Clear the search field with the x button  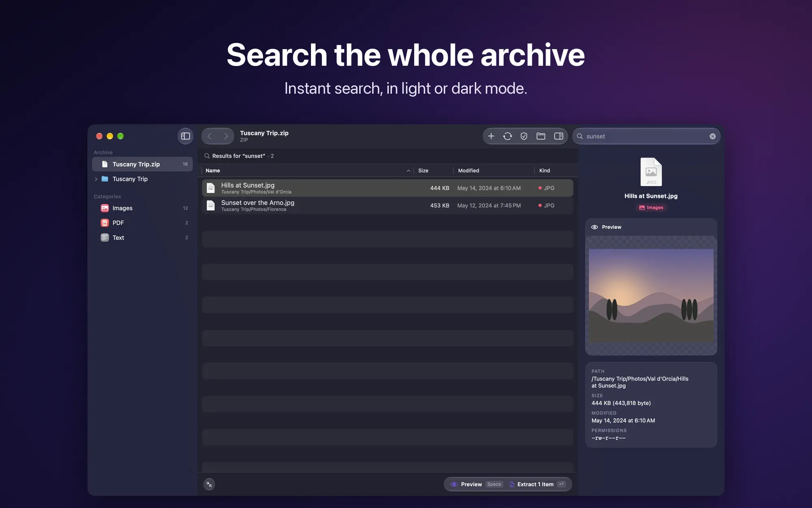[x=713, y=137]
